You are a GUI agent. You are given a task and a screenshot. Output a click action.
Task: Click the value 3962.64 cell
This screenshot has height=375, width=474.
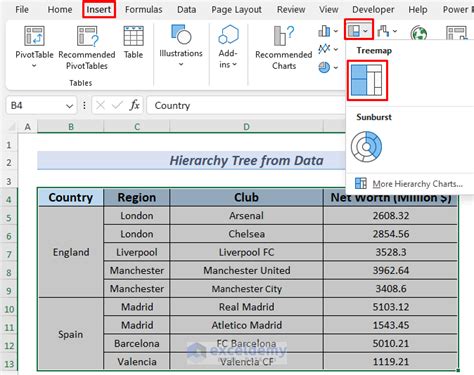click(391, 270)
